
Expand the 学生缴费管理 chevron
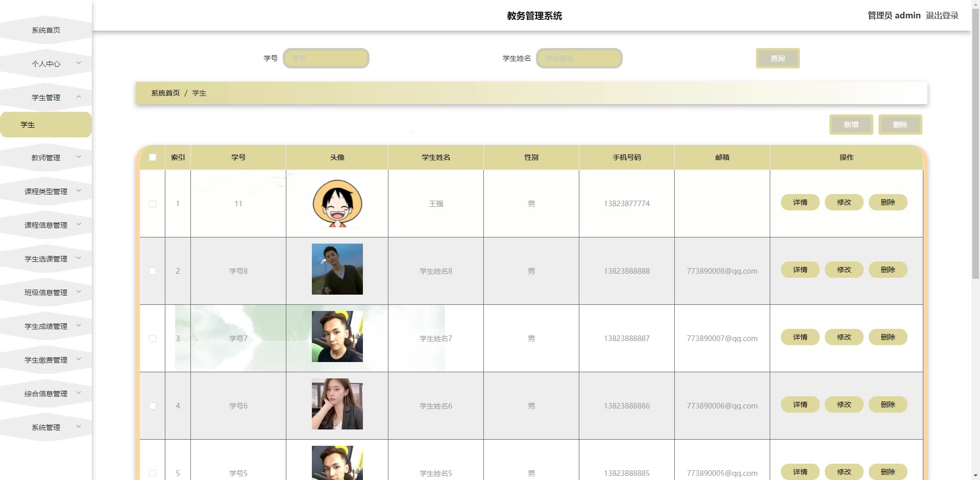(79, 359)
